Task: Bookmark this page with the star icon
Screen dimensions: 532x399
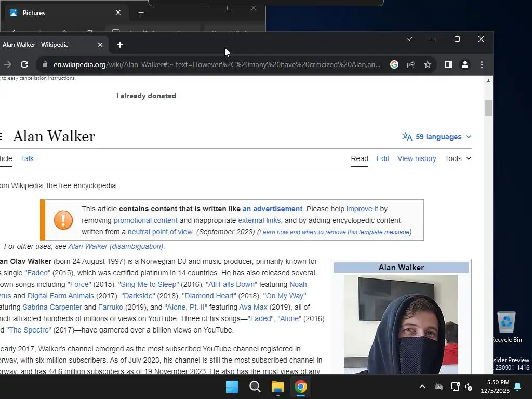Action: coord(428,64)
